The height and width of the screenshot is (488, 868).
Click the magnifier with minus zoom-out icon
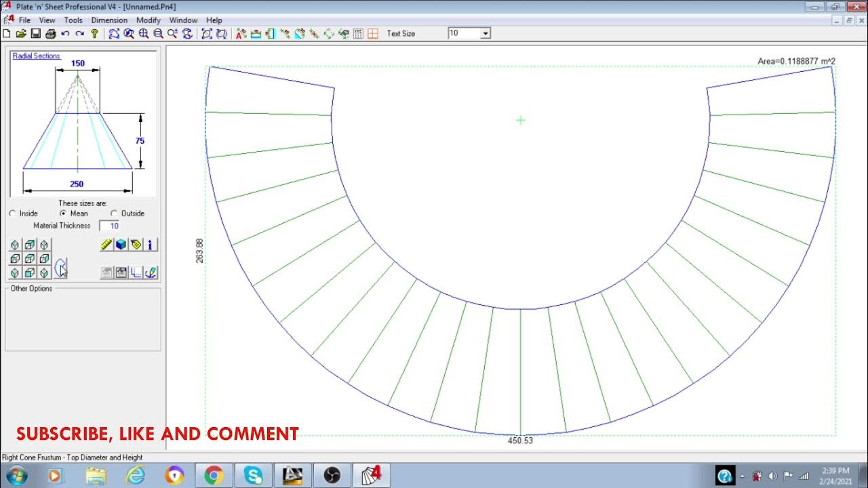(x=158, y=33)
